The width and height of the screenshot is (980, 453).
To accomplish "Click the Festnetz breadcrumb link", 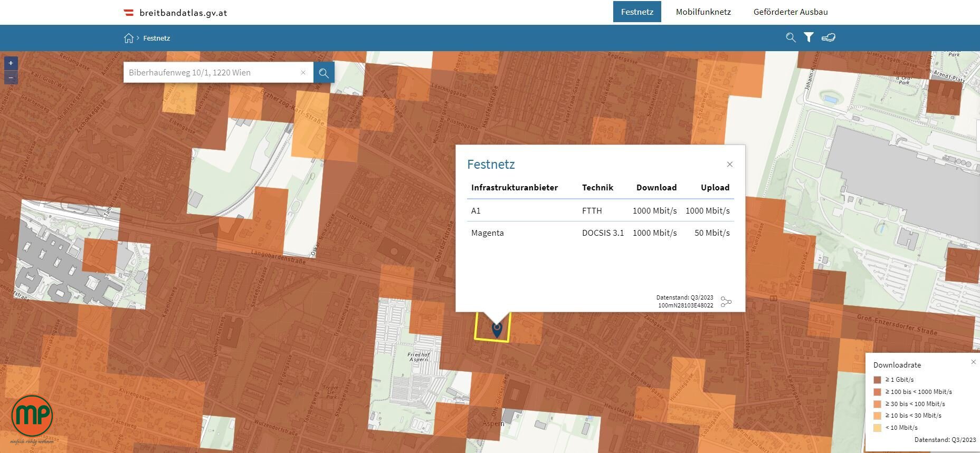I will coord(156,38).
